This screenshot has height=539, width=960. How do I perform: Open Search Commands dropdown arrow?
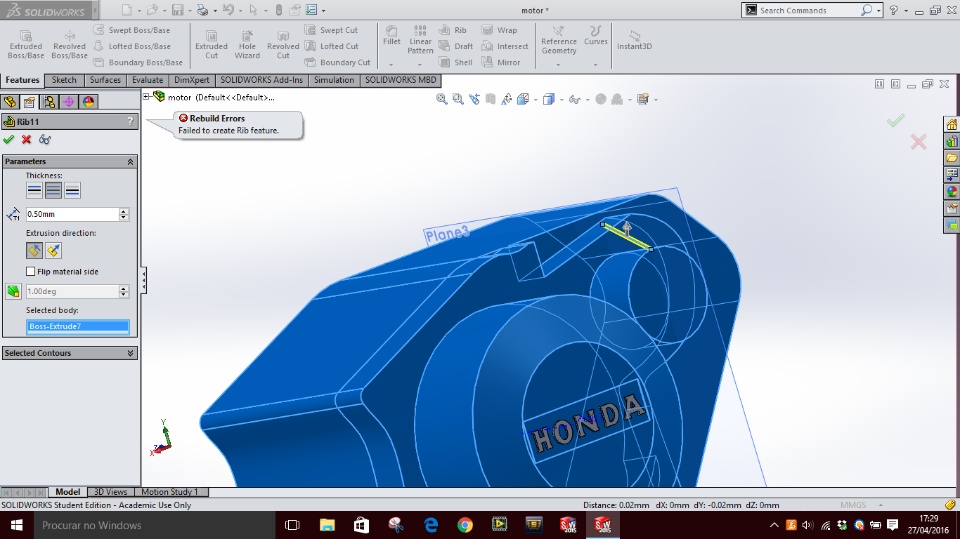pos(879,10)
